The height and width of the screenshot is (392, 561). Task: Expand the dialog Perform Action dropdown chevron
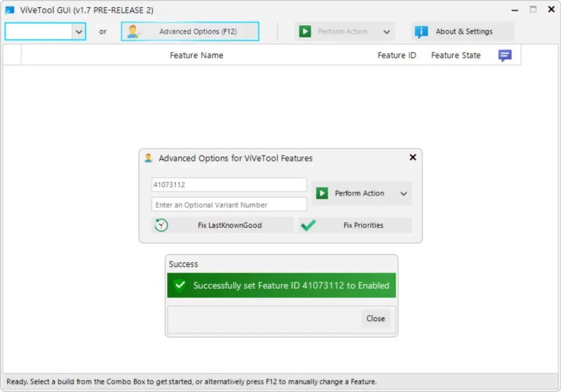click(403, 194)
